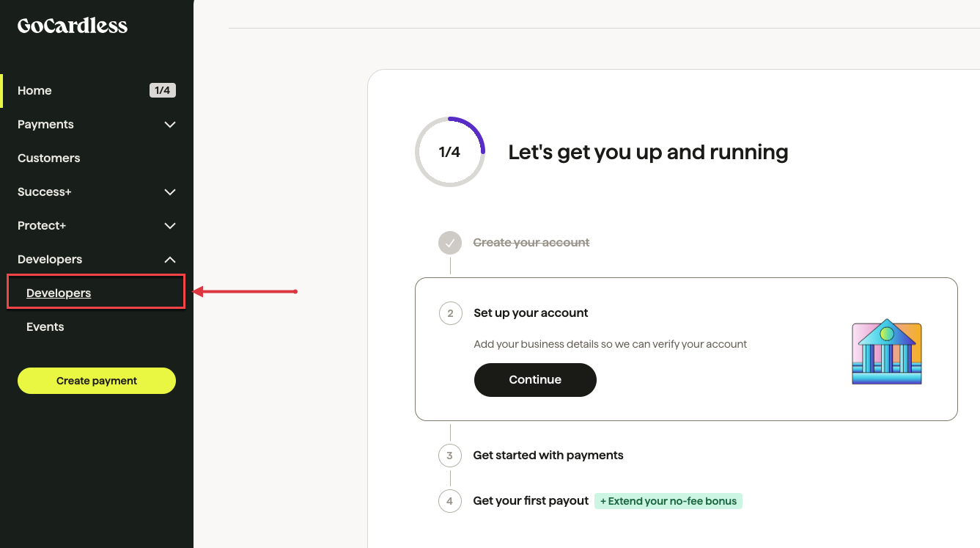The image size is (980, 548).
Task: Expand the Protect+ menu
Action: coord(41,225)
